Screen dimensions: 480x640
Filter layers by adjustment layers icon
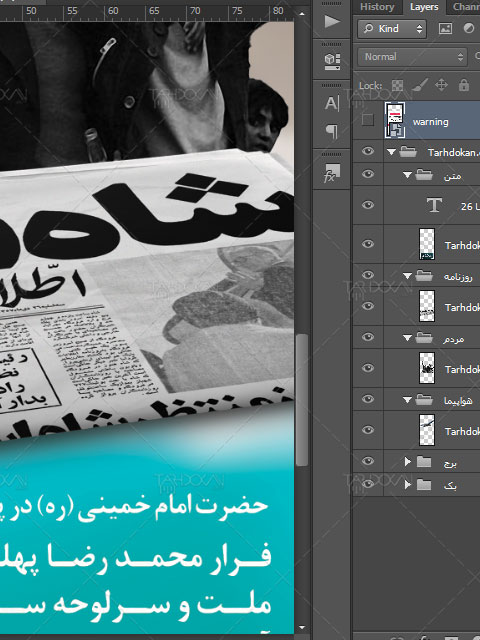tap(469, 28)
